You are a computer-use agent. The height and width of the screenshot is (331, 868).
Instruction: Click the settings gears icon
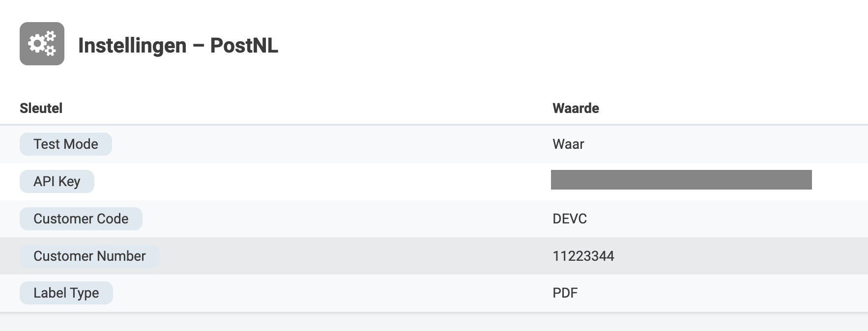pos(42,44)
